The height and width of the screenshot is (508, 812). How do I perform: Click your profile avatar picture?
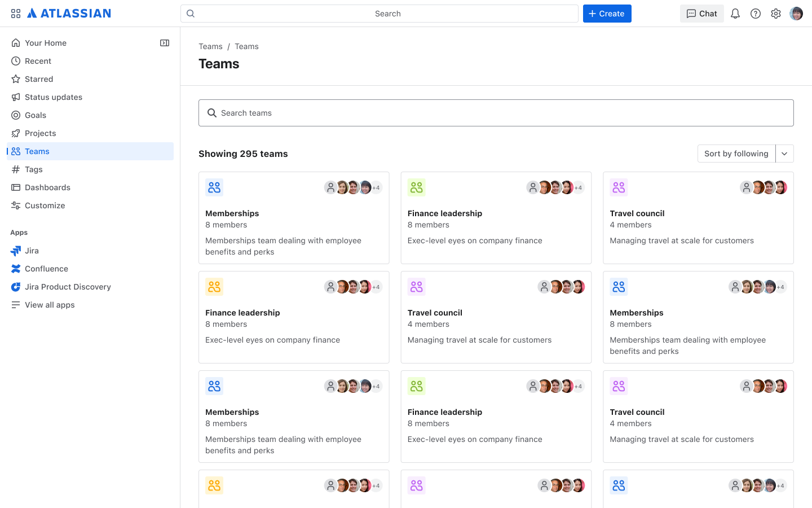[x=796, y=13]
